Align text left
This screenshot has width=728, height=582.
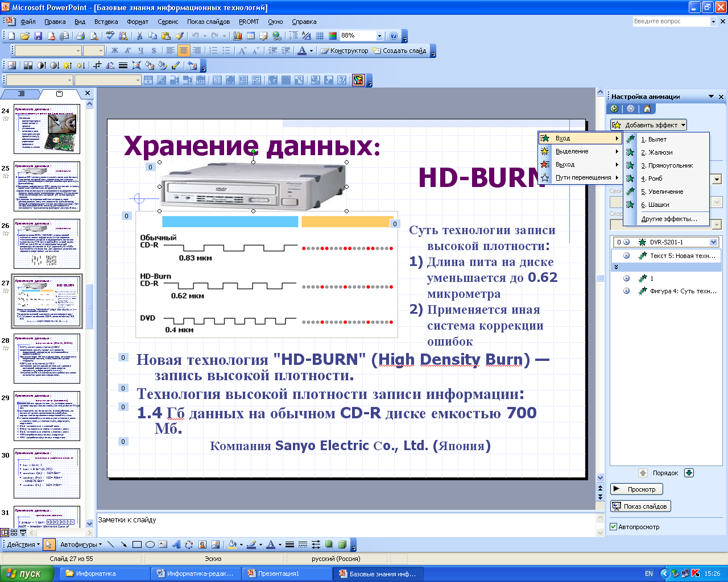[x=171, y=51]
